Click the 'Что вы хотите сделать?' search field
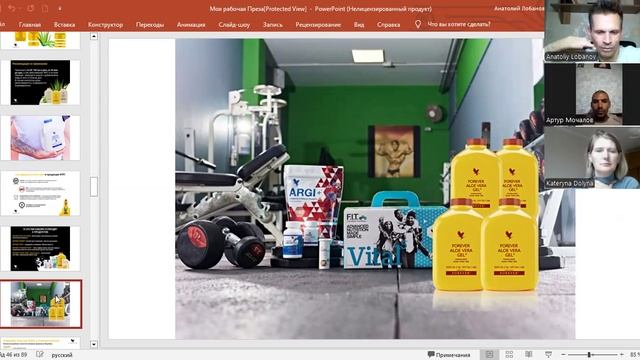The width and height of the screenshot is (640, 360). (459, 24)
